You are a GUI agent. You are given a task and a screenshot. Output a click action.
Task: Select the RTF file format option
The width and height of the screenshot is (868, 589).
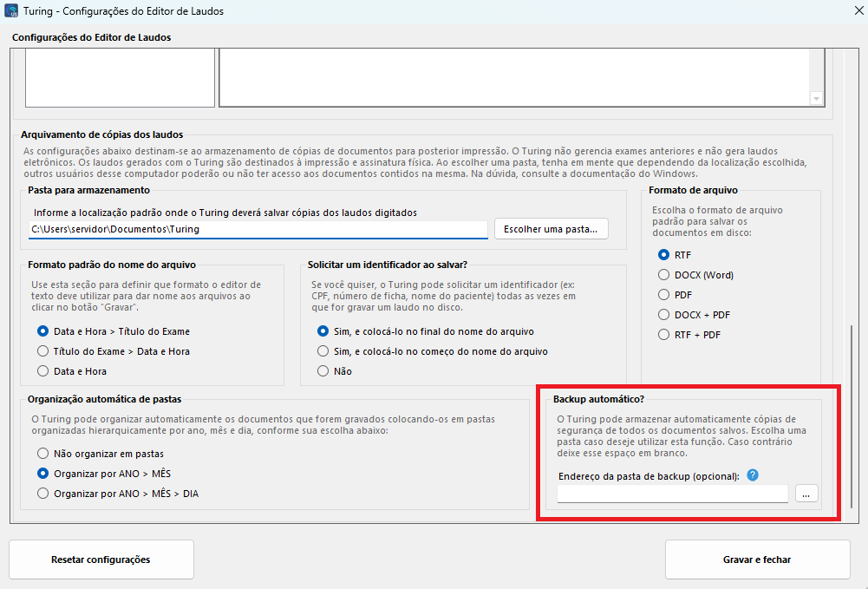coord(665,255)
